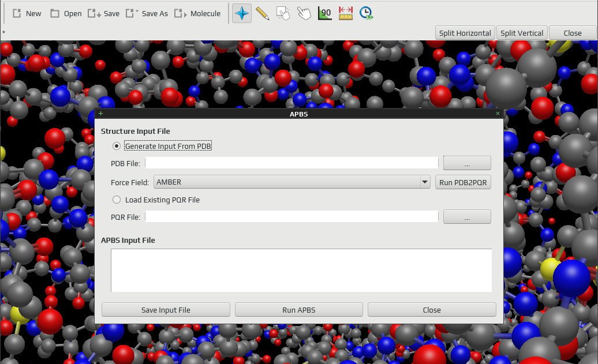Click the "Force Field:" label
Image resolution: width=598 pixels, height=364 pixels.
(130, 182)
